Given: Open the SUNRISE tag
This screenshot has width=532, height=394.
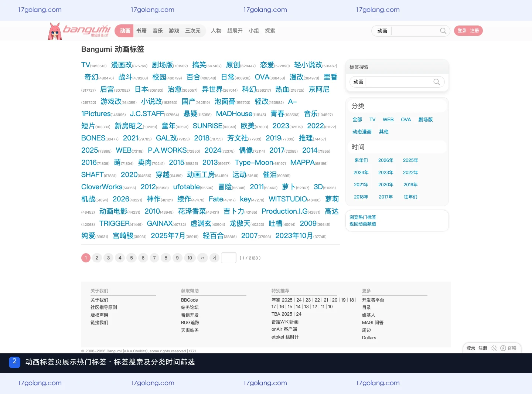Looking at the screenshot, I should coord(208,126).
